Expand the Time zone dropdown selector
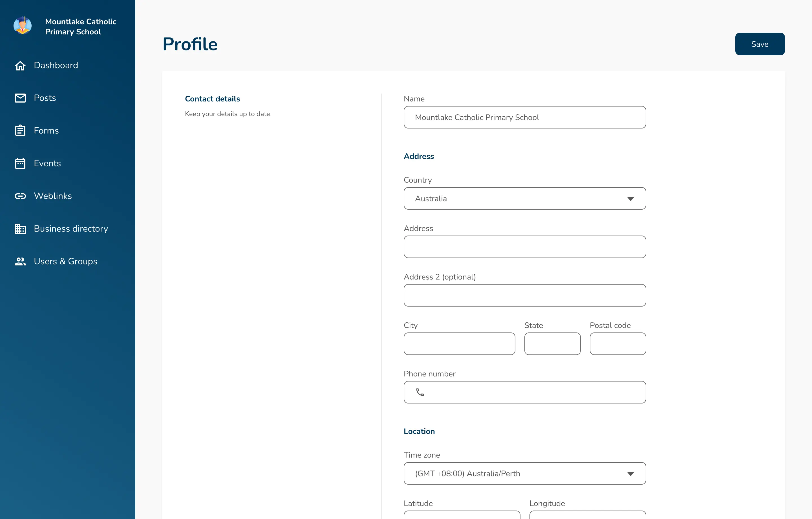 (525, 473)
